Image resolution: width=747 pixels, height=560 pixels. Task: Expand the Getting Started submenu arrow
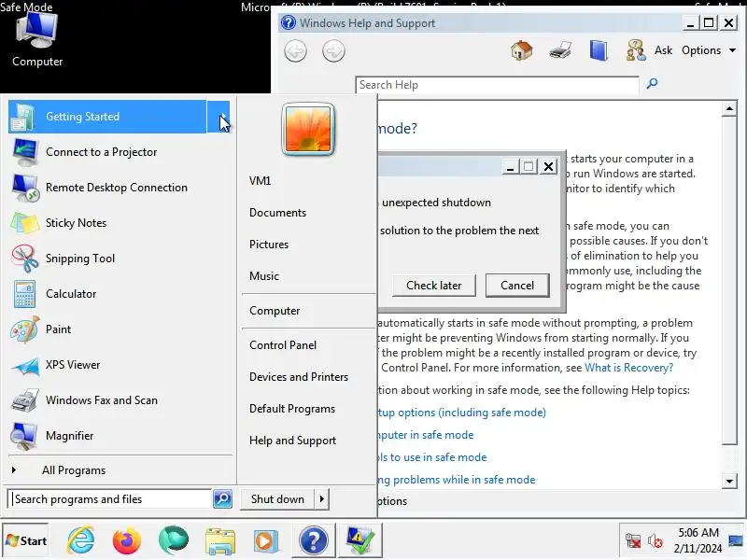click(x=218, y=117)
